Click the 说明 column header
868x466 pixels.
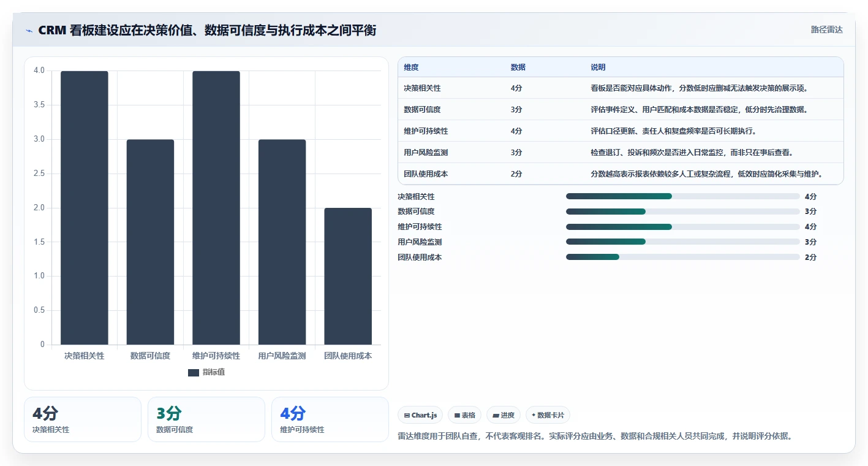pos(598,67)
